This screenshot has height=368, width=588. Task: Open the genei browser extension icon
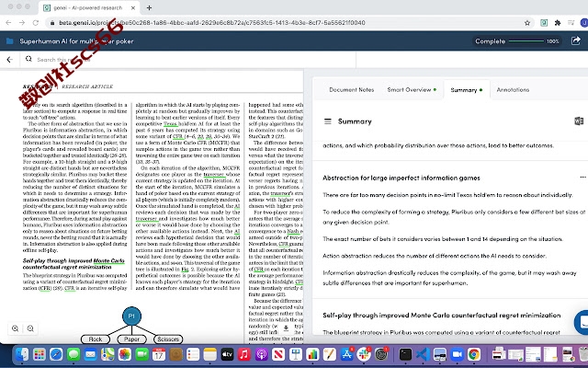(544, 23)
